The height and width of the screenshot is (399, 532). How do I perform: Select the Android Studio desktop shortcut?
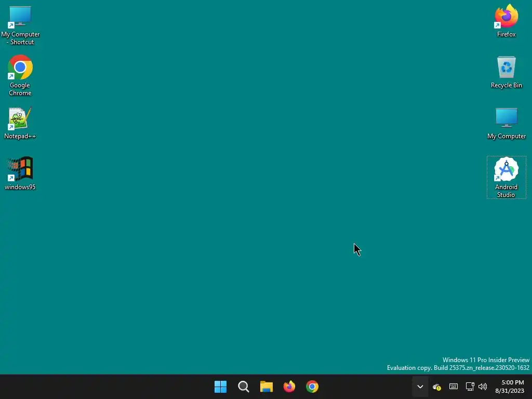(x=506, y=178)
